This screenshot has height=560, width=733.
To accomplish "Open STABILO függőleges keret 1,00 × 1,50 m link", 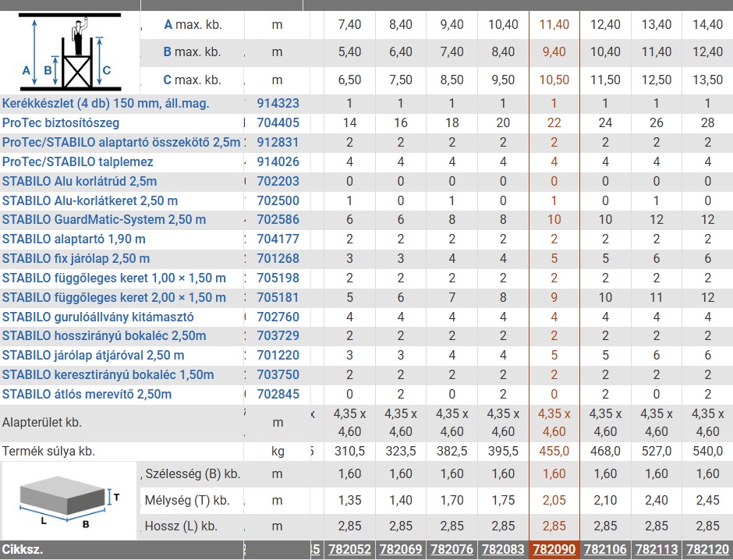I will pos(114,278).
